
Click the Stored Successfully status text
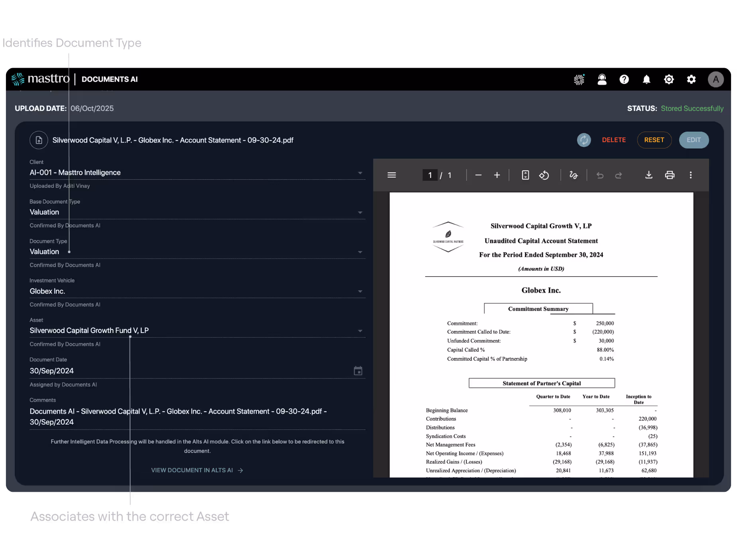tap(692, 108)
